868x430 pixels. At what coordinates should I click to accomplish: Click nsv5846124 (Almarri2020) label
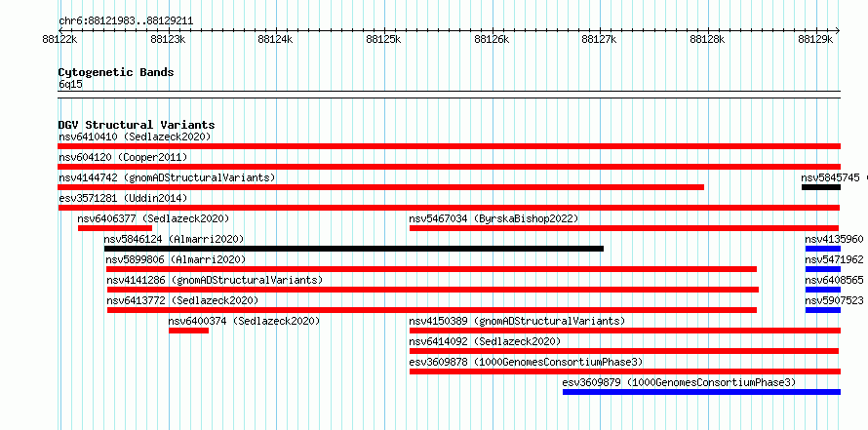click(x=174, y=239)
